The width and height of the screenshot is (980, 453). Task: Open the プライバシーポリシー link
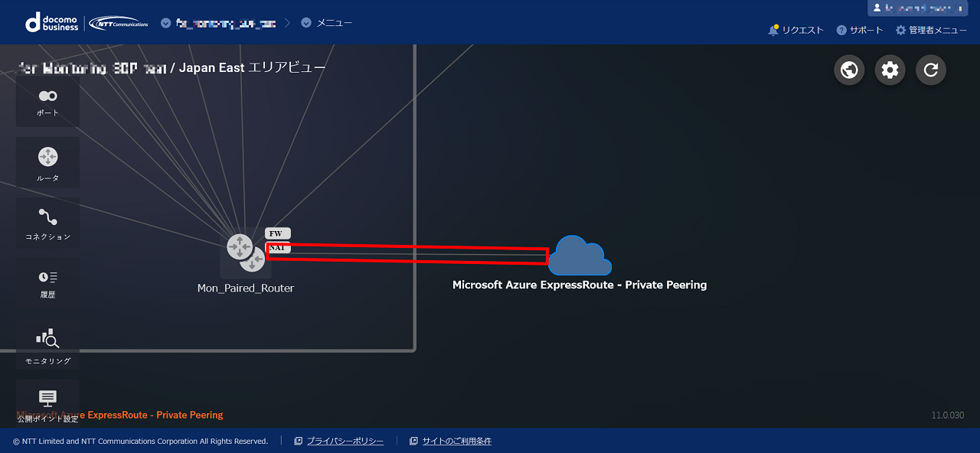point(345,441)
